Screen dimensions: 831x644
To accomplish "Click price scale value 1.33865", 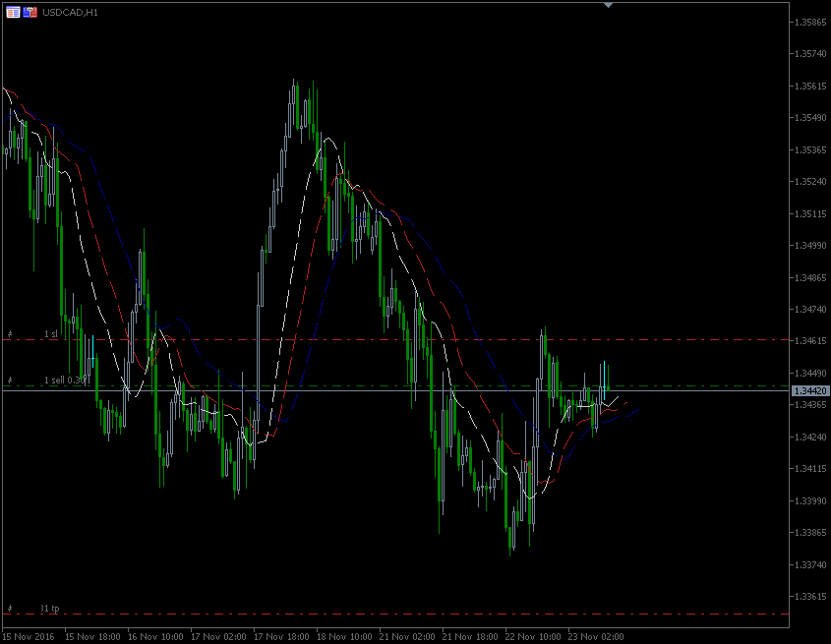I will click(x=810, y=533).
